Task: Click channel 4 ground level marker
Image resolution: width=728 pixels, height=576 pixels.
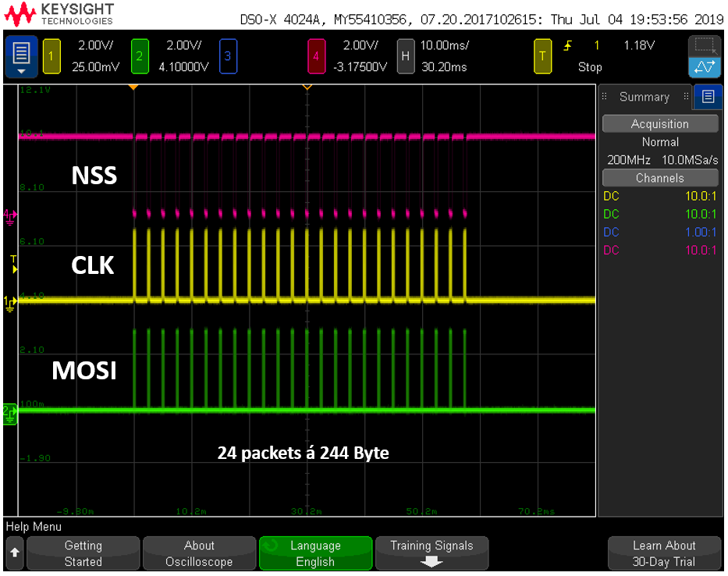Action: pyautogui.click(x=9, y=217)
